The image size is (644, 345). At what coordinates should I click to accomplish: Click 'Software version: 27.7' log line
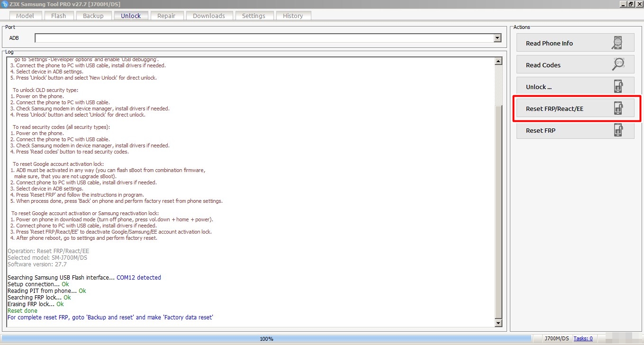37,264
